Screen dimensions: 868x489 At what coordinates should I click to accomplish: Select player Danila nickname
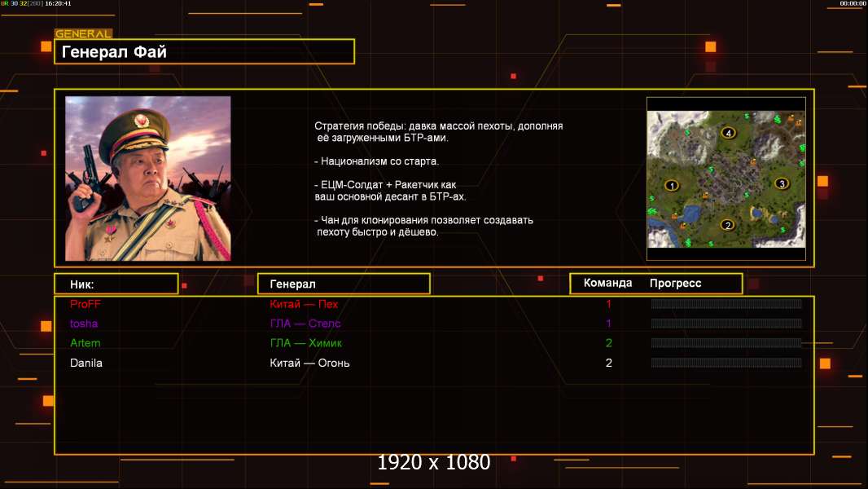click(85, 363)
